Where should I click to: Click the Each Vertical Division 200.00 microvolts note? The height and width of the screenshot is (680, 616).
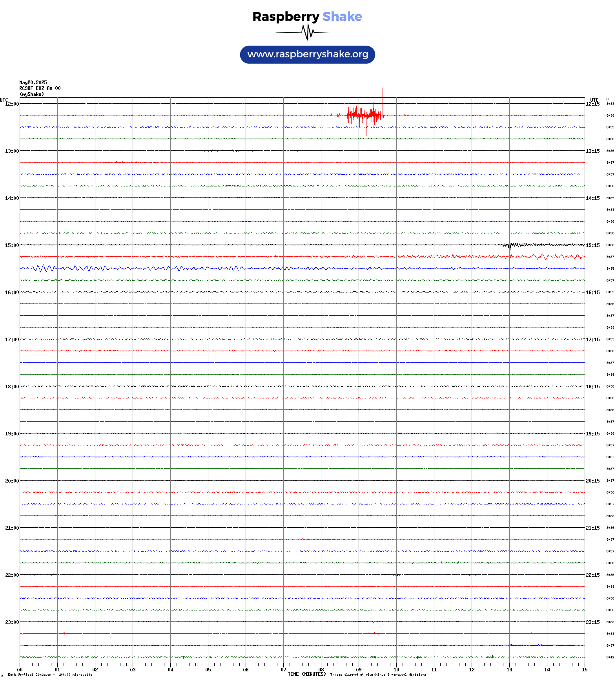[50, 675]
